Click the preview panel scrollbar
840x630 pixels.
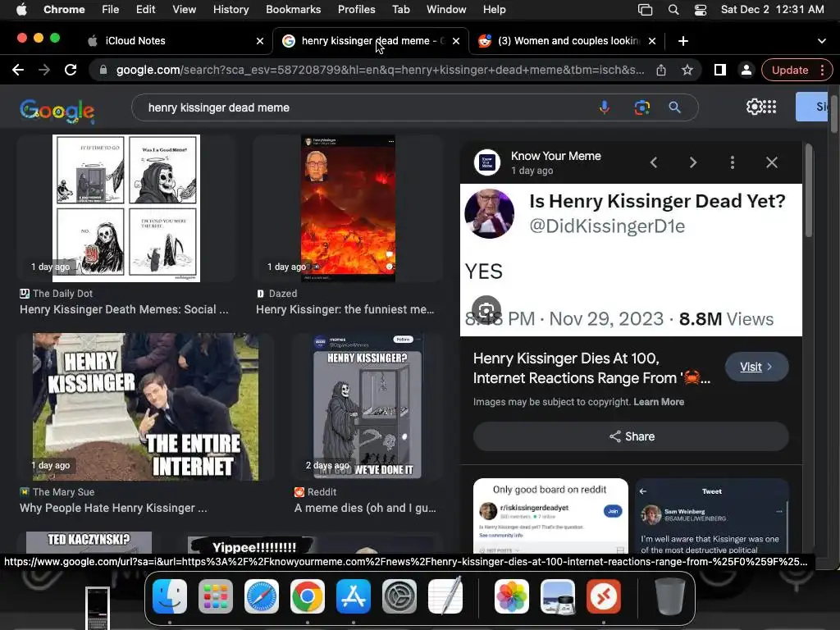tap(808, 190)
